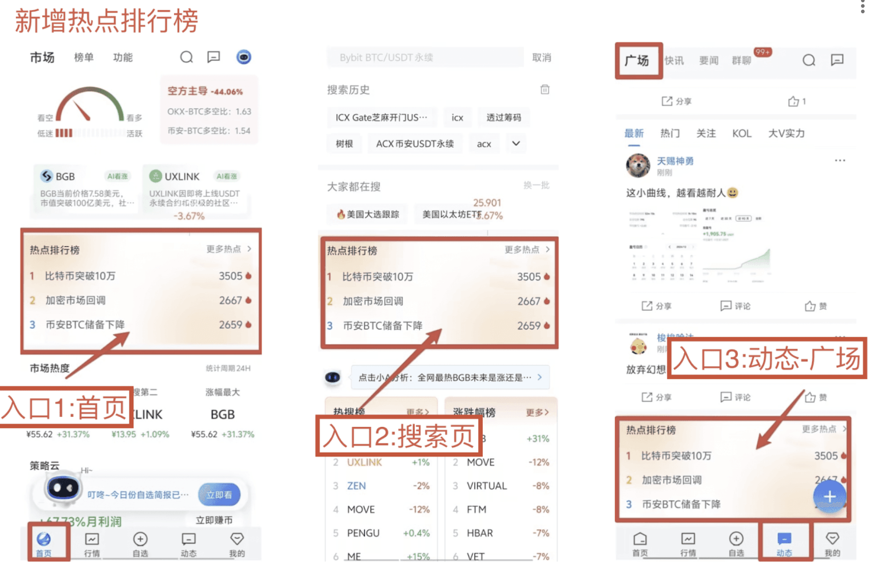This screenshot has height=588, width=872.
Task: Open the blue robot avatar icon
Action: [x=244, y=57]
